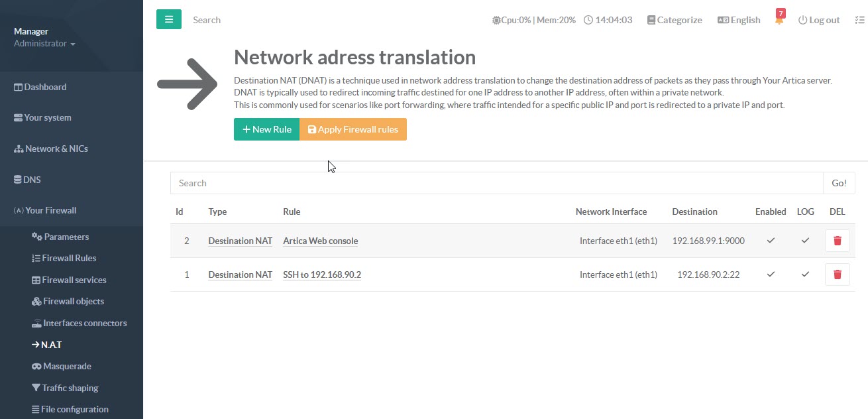The width and height of the screenshot is (868, 419).
Task: Toggle LOG check for Artica Web console
Action: point(805,241)
